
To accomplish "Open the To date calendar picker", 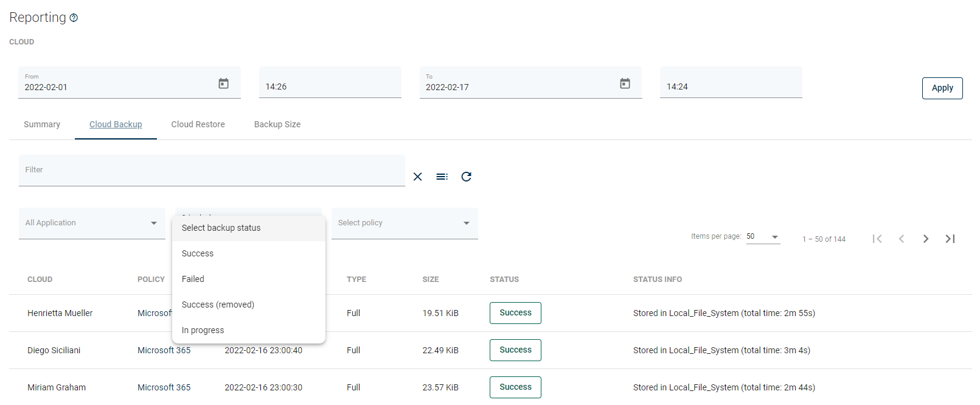I will click(x=625, y=83).
